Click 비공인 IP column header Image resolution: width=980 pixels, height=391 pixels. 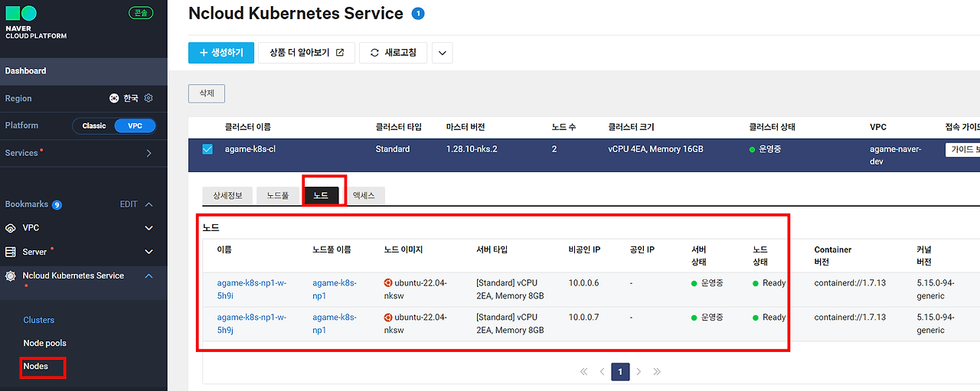click(x=584, y=249)
